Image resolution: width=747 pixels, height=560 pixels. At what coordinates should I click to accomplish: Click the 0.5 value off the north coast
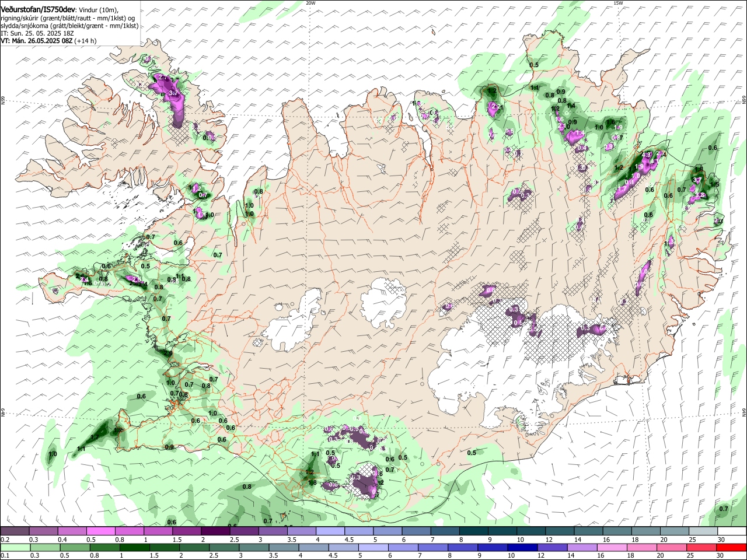[x=534, y=65]
